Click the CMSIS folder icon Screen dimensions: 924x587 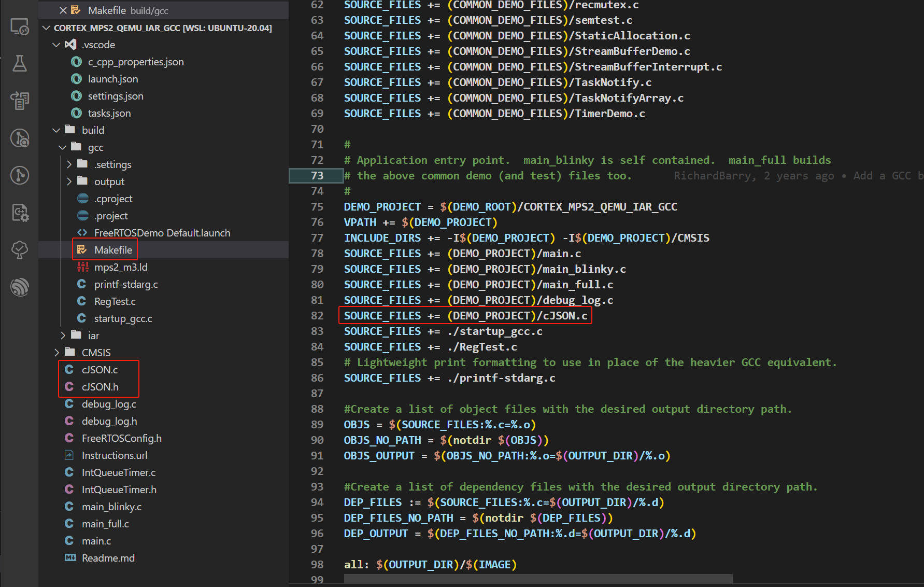pyautogui.click(x=70, y=352)
